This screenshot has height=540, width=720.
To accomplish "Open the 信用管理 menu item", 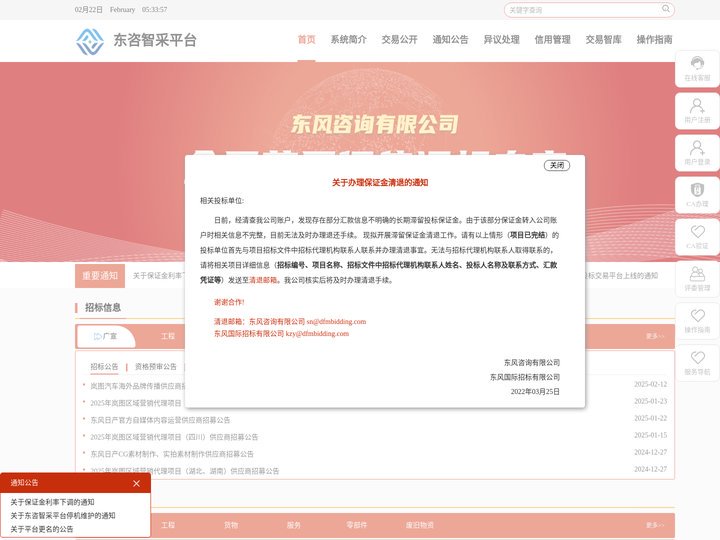I will tap(552, 39).
